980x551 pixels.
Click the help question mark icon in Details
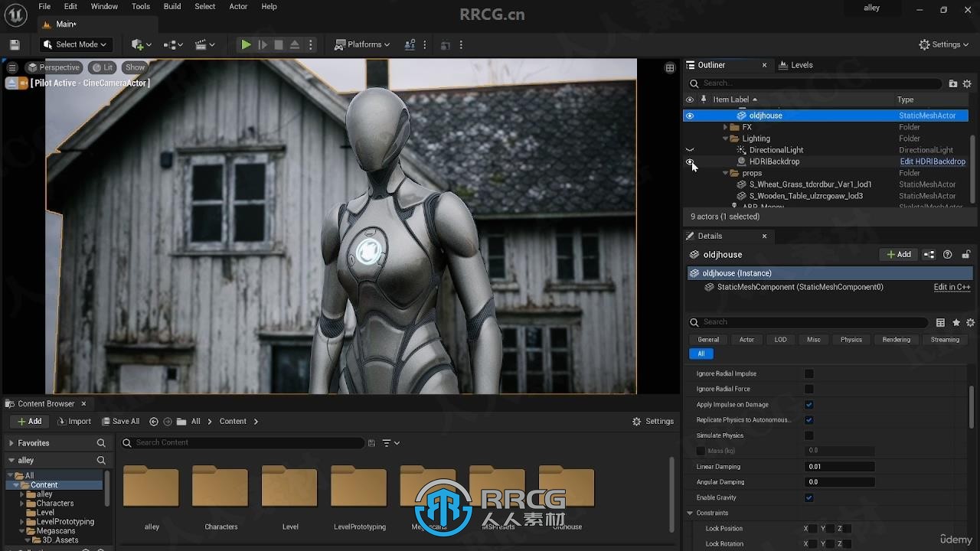948,255
